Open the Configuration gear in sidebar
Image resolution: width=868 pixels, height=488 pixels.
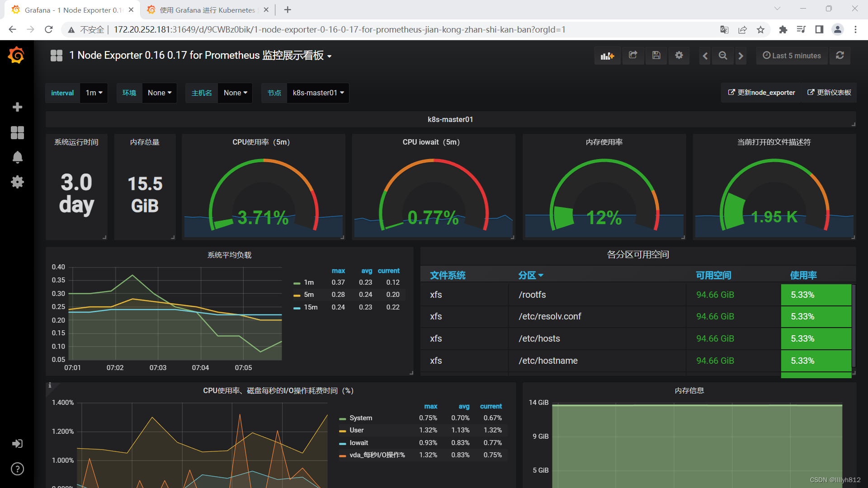point(17,182)
